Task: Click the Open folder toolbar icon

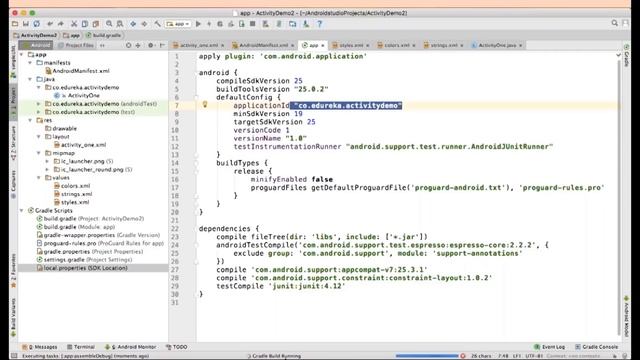Action: [x=15, y=24]
